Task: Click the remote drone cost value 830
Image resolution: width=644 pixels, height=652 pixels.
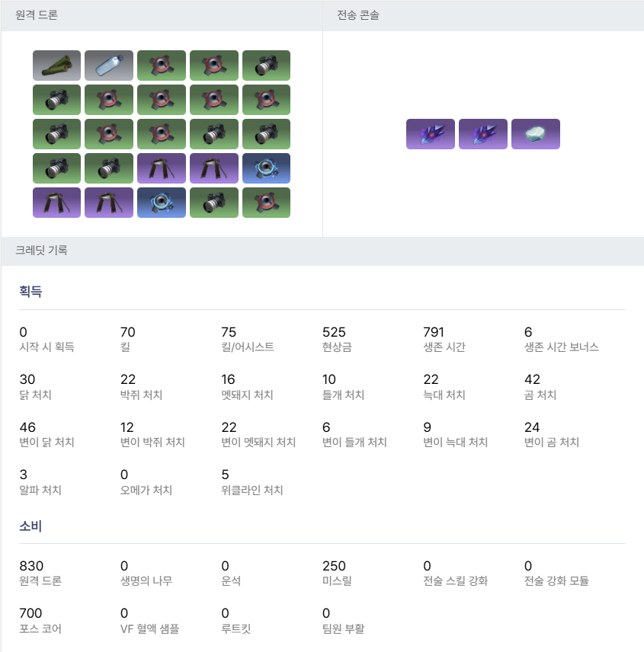Action: [x=31, y=566]
